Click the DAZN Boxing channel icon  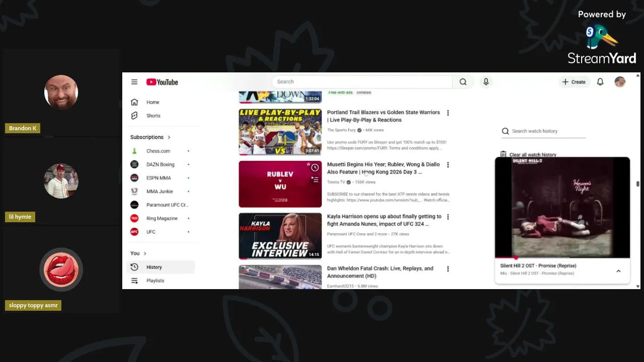point(134,164)
